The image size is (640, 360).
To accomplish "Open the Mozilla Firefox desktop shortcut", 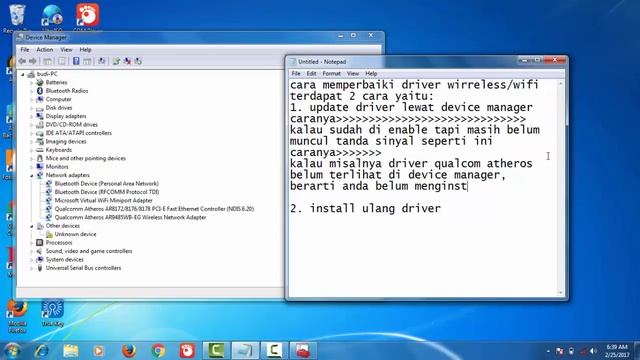I will 17,316.
